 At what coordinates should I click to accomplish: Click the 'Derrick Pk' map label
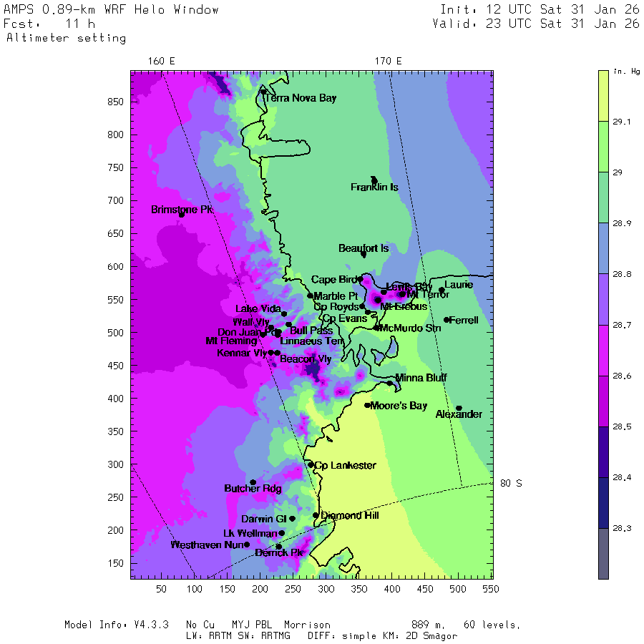(279, 553)
